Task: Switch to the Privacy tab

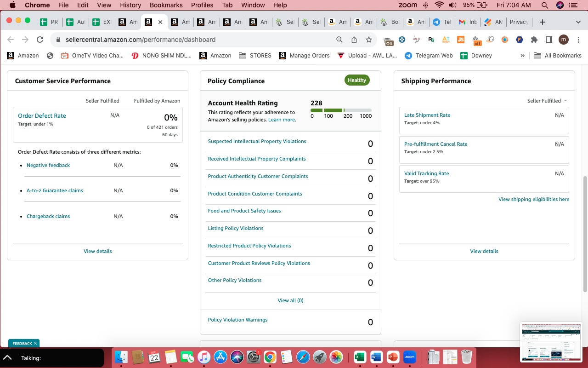Action: click(519, 22)
